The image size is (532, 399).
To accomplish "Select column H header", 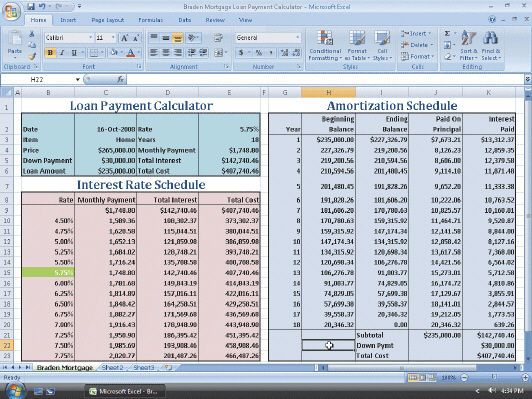I will coord(328,92).
